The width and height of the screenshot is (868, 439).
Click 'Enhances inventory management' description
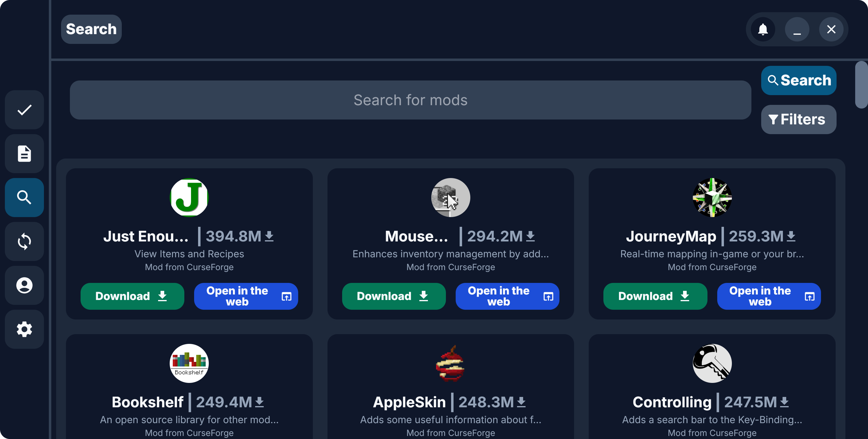pyautogui.click(x=450, y=254)
